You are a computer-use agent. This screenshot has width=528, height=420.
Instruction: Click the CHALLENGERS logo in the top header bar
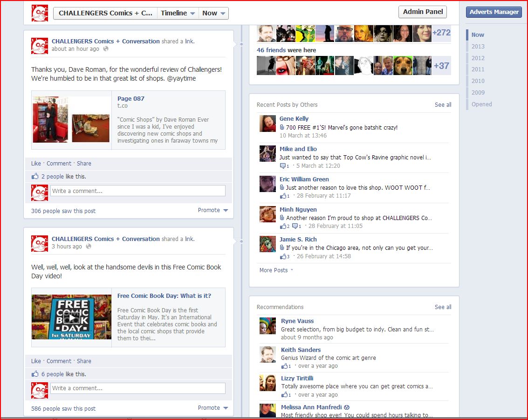tap(40, 13)
